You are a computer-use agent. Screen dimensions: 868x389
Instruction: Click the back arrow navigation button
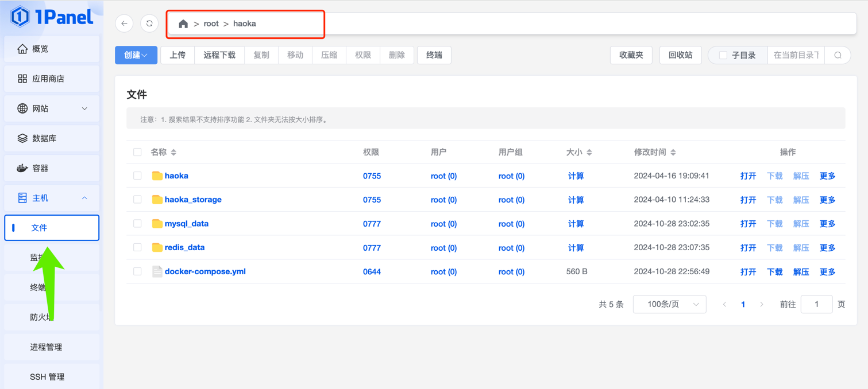click(124, 24)
